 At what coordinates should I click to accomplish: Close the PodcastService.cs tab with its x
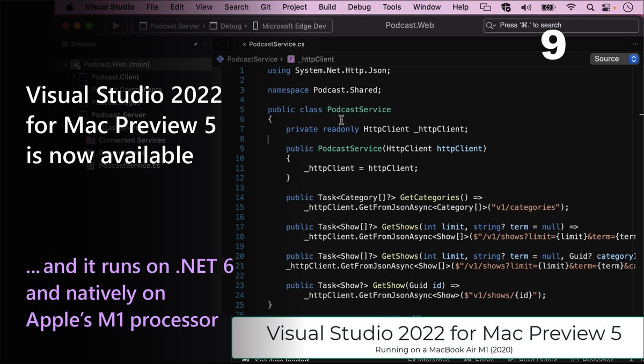point(244,44)
